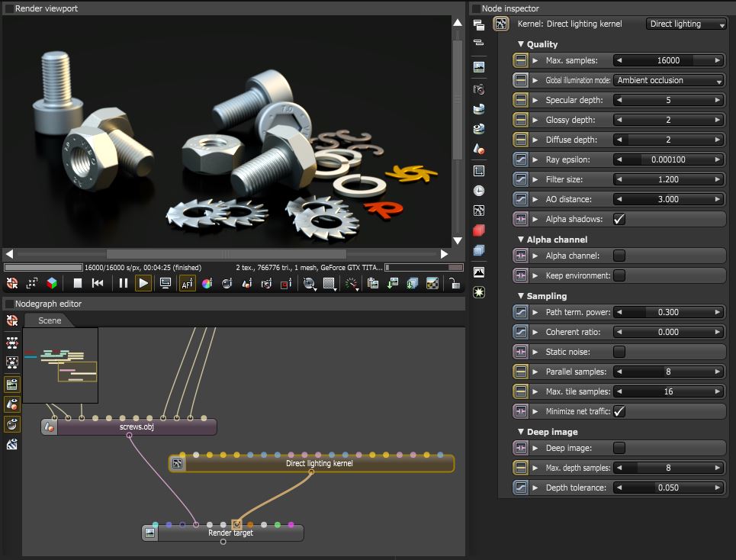736x560 pixels.
Task: Switch to the Scene tab
Action: pos(50,320)
